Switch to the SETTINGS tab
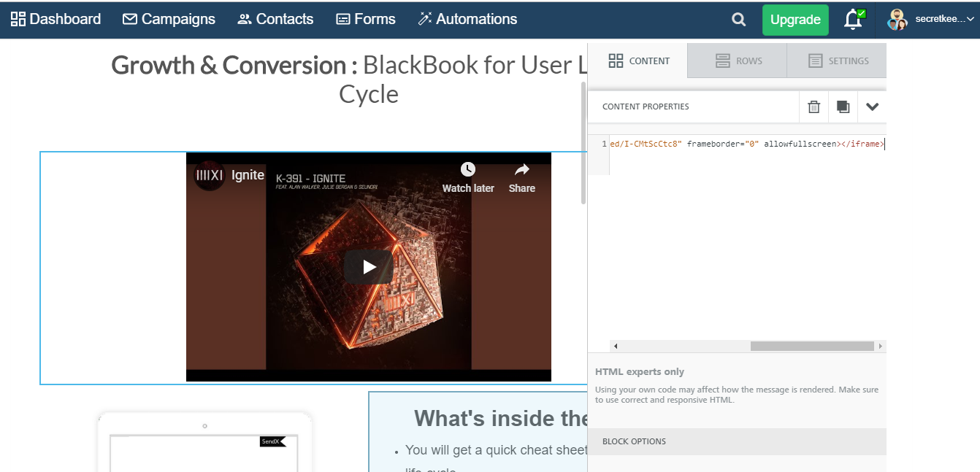Image resolution: width=980 pixels, height=472 pixels. (837, 61)
